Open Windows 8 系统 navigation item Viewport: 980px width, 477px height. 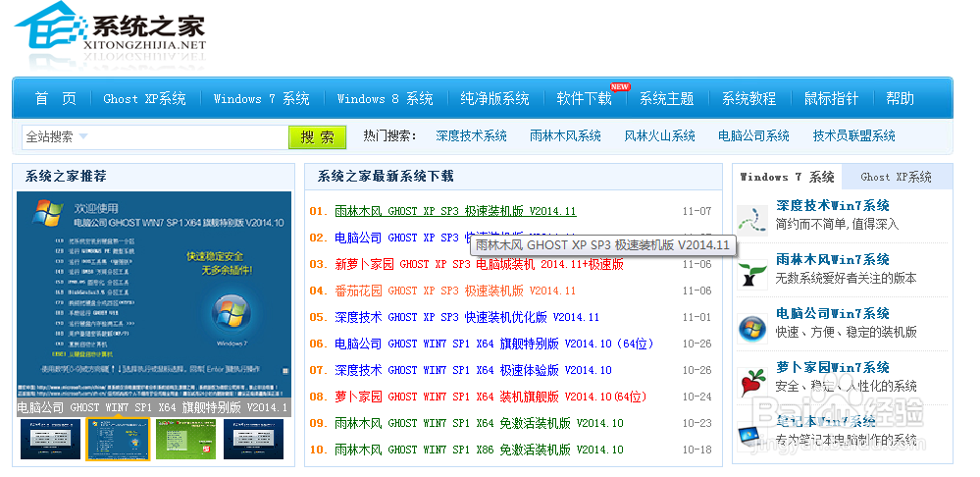tap(385, 99)
